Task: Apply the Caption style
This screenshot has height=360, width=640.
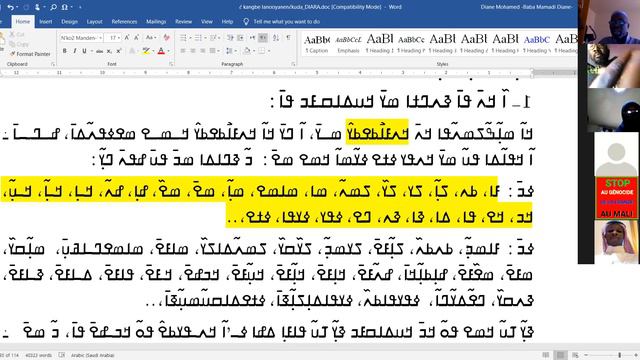Action: coord(317,44)
